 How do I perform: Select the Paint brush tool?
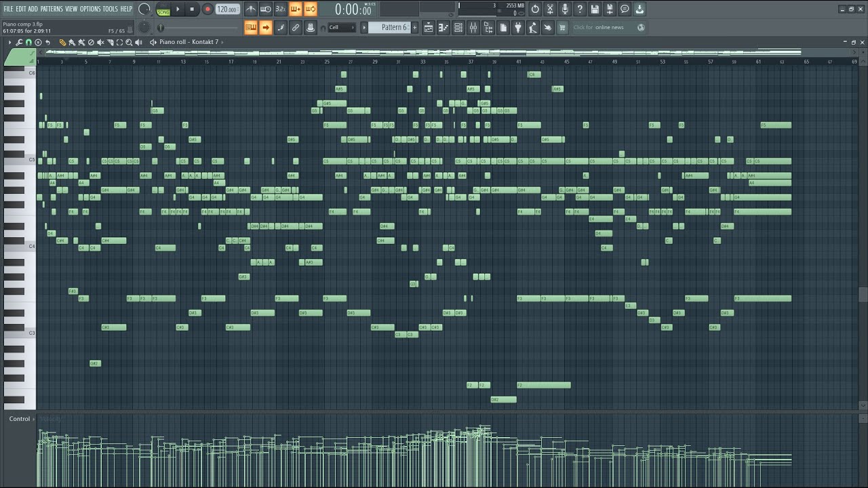pos(72,42)
